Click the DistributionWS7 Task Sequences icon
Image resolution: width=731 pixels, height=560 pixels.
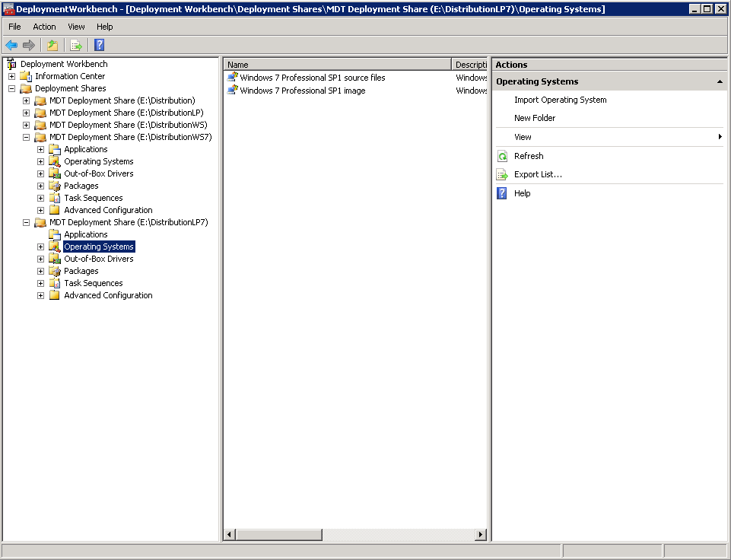[55, 198]
